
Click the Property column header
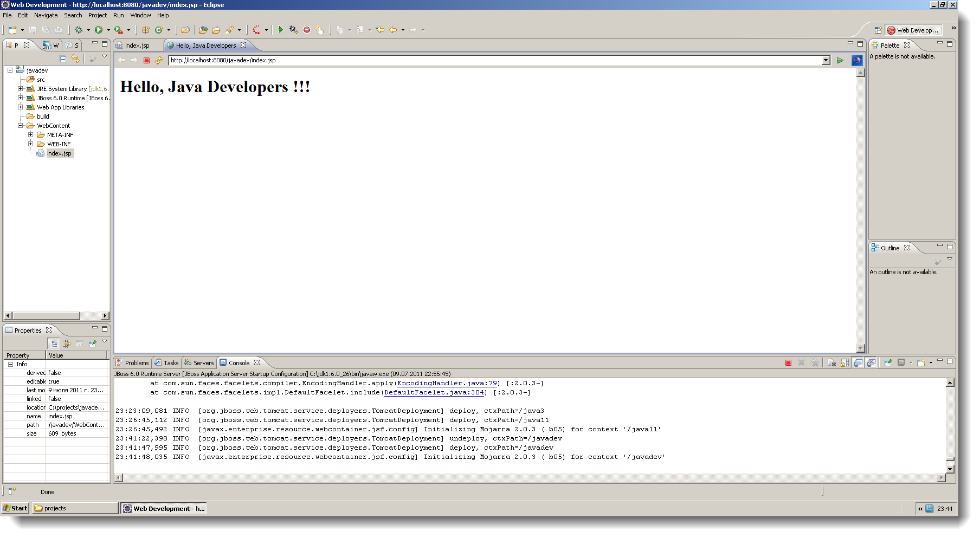pyautogui.click(x=24, y=355)
